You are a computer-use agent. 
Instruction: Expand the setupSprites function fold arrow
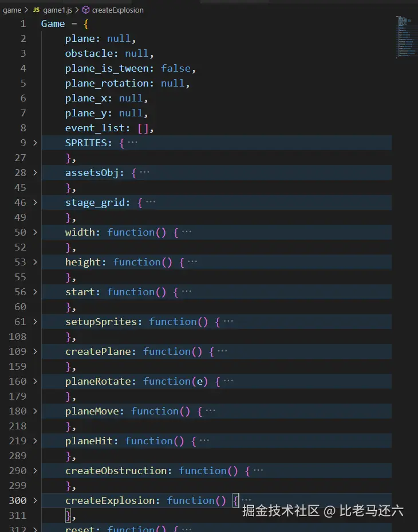[x=35, y=322]
